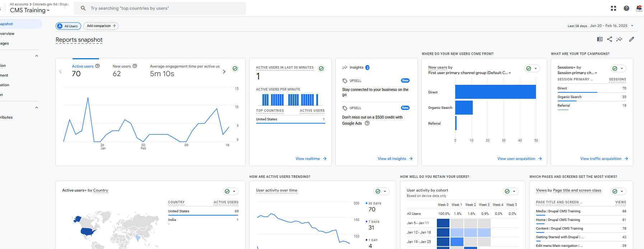Click the Insights count badge showing 2
The image size is (644, 249).
click(368, 68)
